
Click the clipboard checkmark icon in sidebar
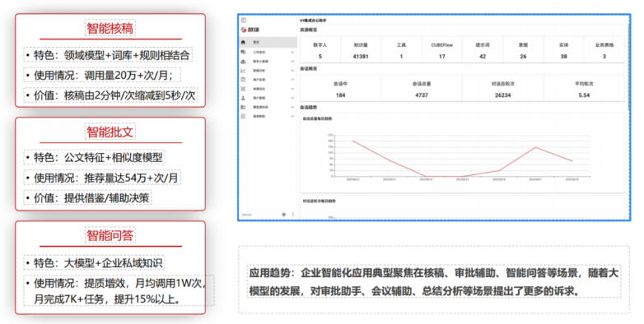point(243,80)
